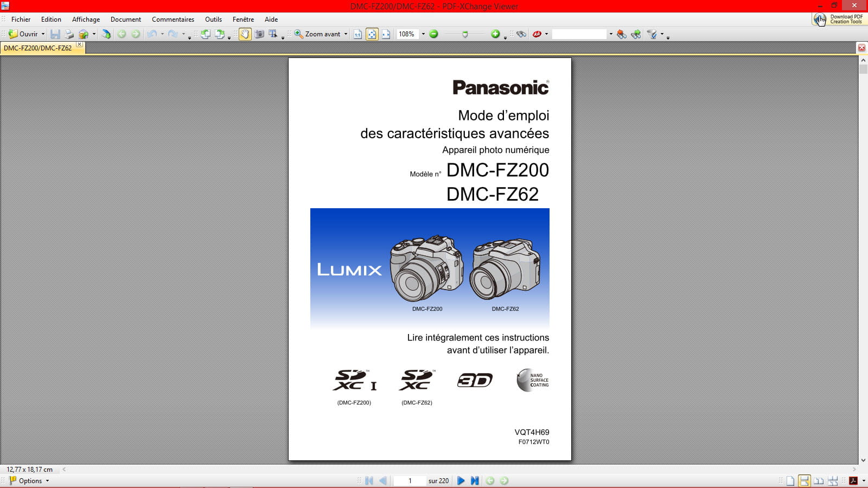
Task: Toggle fit width view
Action: tap(386, 34)
